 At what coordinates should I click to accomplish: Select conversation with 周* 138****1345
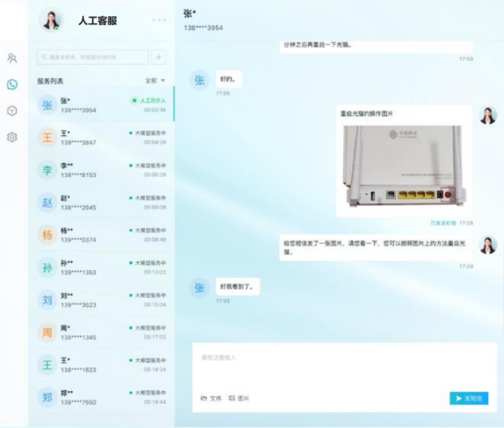(101, 332)
